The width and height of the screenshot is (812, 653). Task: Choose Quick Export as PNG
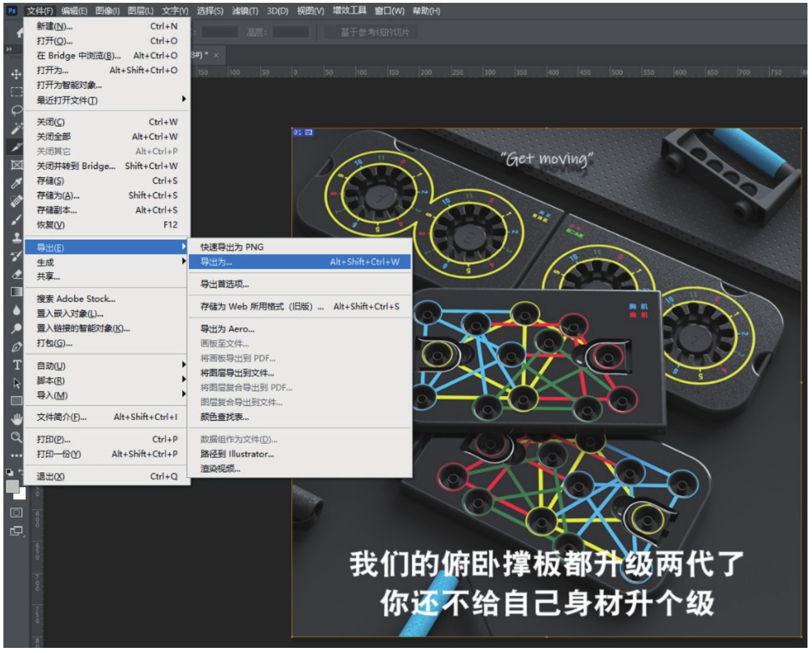[x=300, y=247]
